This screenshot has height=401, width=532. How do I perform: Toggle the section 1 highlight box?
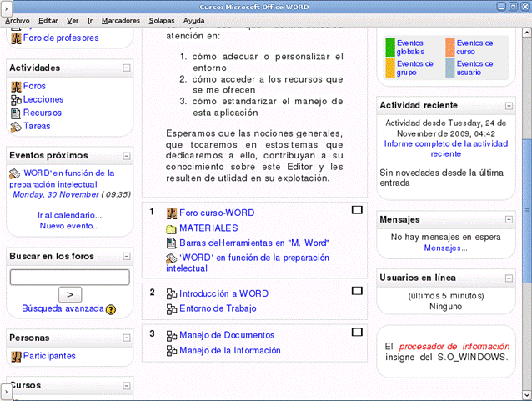[x=357, y=210]
